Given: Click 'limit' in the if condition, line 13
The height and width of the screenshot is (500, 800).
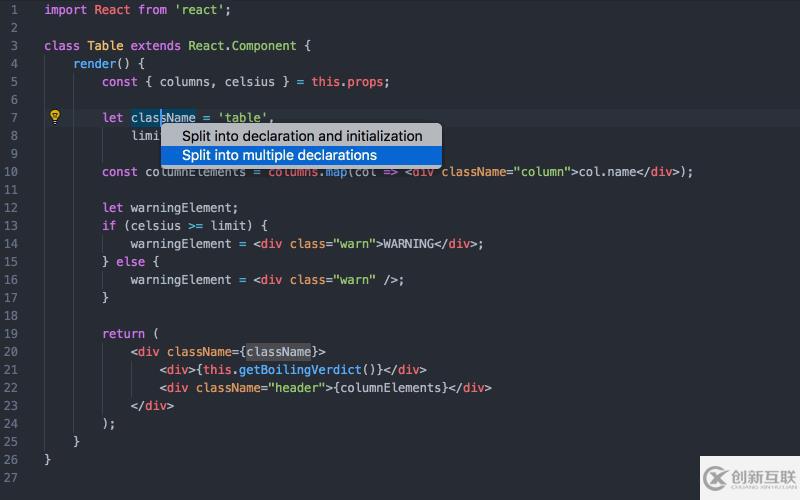Looking at the screenshot, I should 228,226.
